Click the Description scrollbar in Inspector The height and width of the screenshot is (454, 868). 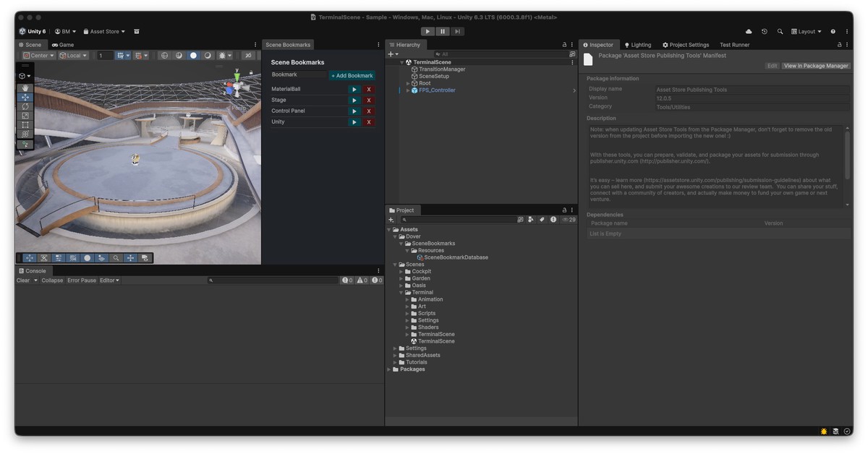847,155
